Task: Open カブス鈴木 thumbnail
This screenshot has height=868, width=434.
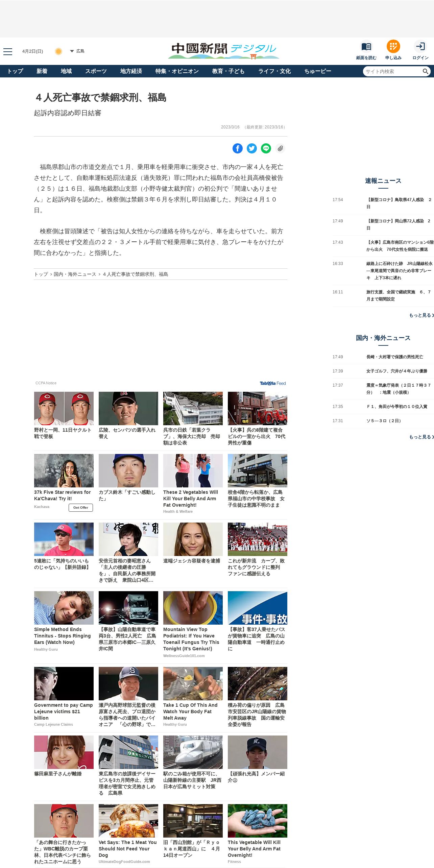Action: click(128, 471)
